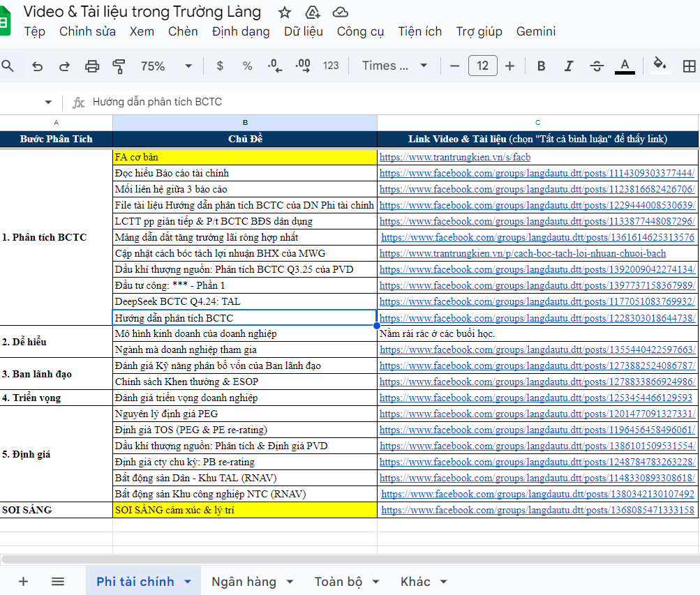The height and width of the screenshot is (595, 700).
Task: Increase font size with plus
Action: click(510, 66)
